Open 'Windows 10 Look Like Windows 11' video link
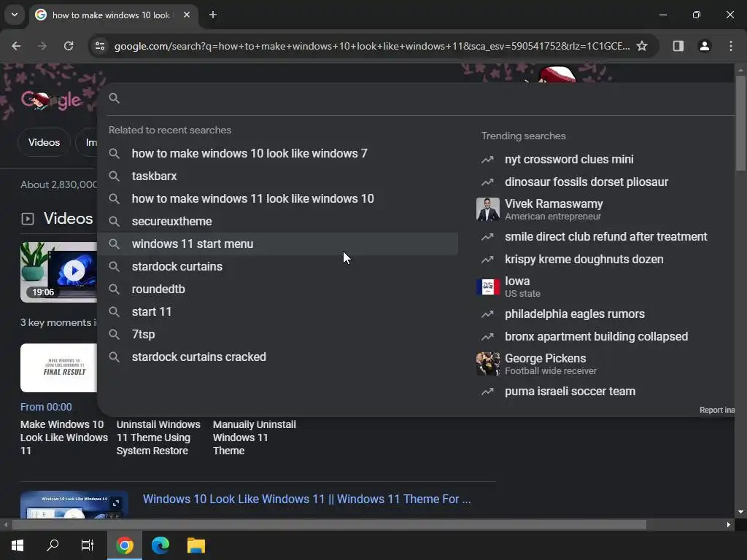This screenshot has width=747, height=560. click(x=307, y=499)
